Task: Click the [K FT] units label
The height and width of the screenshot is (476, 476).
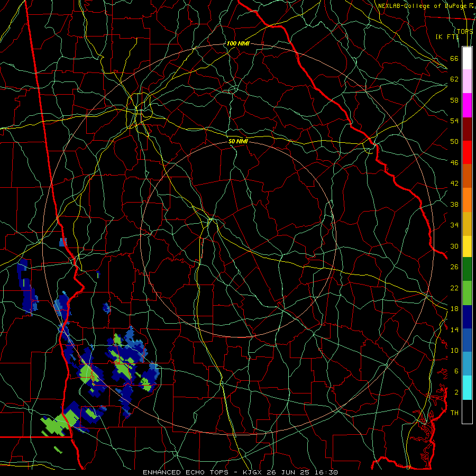Action: coord(447,36)
